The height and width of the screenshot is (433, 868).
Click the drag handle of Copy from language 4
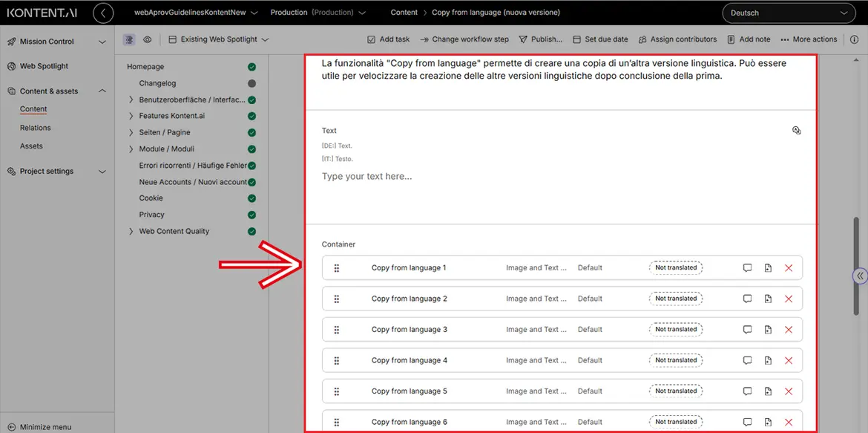click(337, 360)
